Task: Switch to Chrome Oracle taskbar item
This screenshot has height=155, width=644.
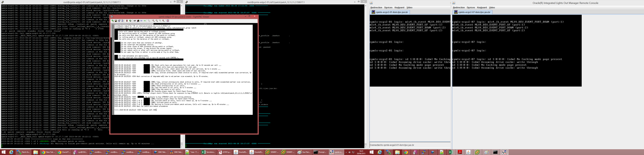Action: [64, 152]
